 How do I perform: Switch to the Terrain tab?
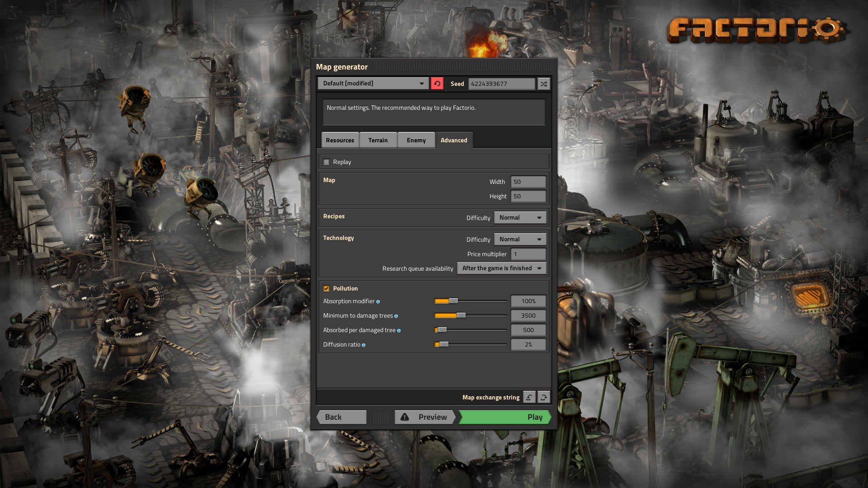coord(378,140)
